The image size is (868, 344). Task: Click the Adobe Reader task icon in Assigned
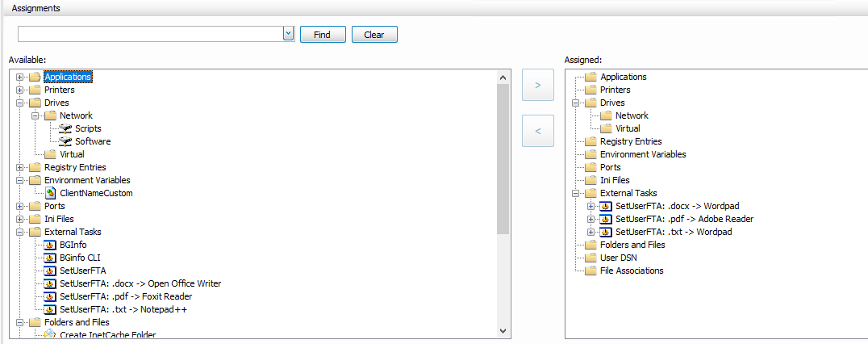point(606,219)
